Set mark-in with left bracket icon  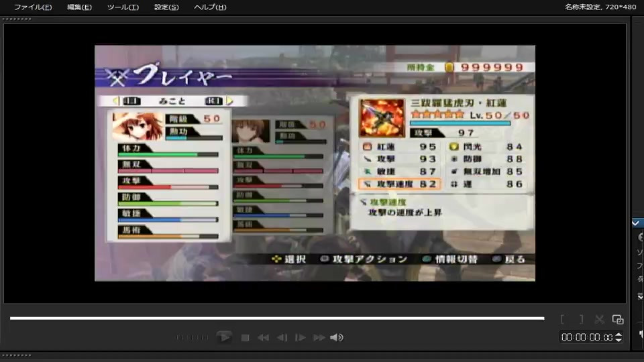pyautogui.click(x=562, y=319)
